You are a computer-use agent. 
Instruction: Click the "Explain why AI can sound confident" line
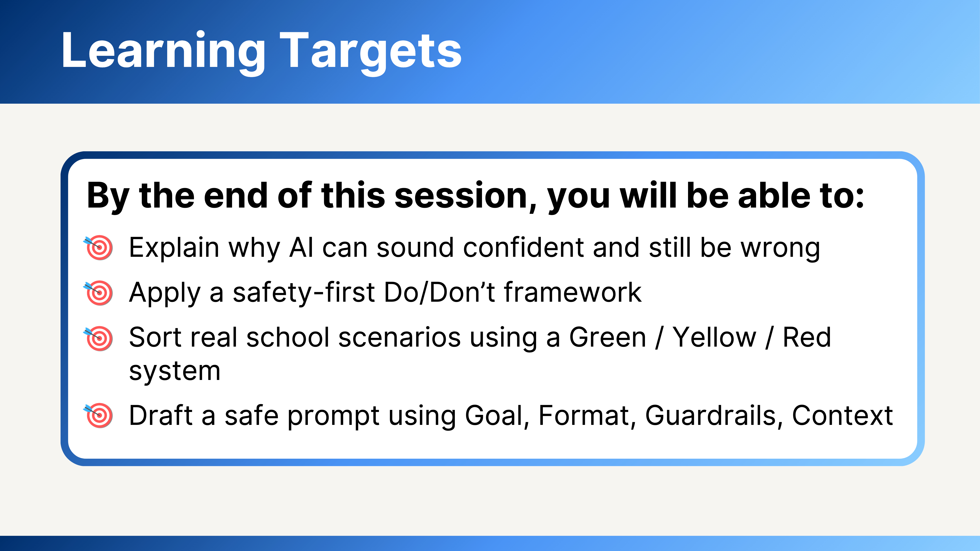[x=474, y=248]
